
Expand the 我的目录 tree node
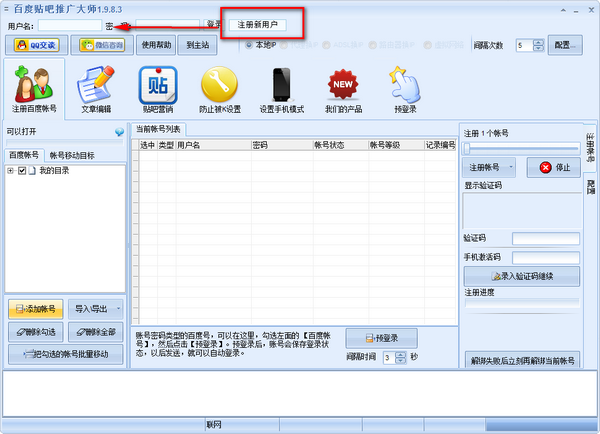pyautogui.click(x=10, y=171)
